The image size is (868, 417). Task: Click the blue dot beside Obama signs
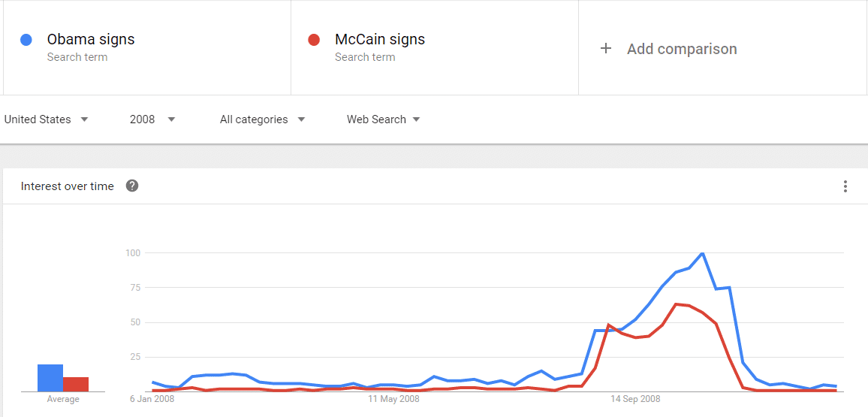26,40
